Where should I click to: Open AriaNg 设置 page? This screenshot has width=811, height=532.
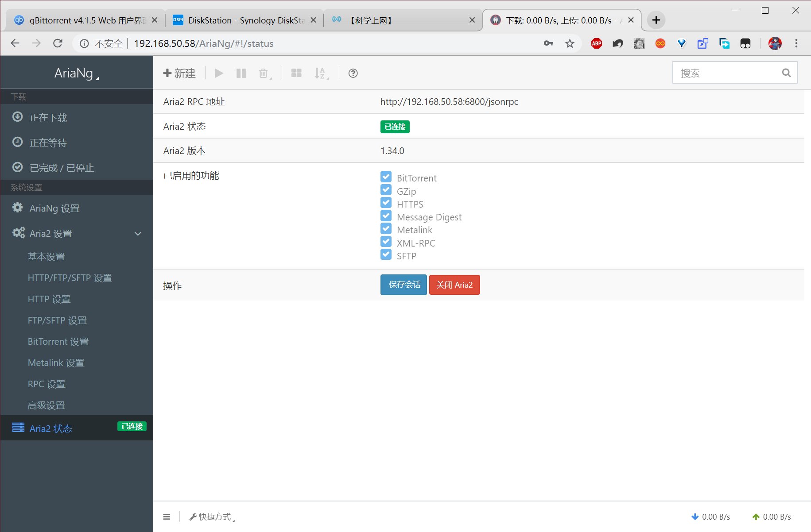pyautogui.click(x=77, y=208)
